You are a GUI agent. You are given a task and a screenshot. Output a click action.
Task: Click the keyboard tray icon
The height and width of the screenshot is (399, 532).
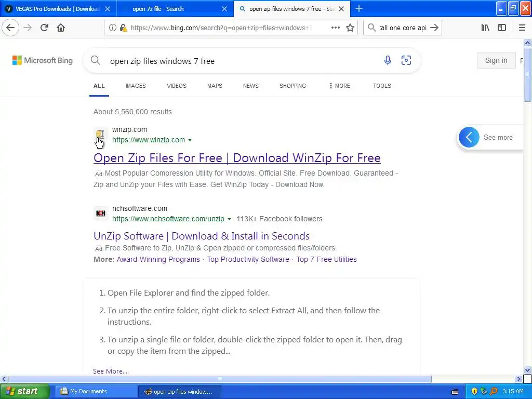[x=455, y=392]
